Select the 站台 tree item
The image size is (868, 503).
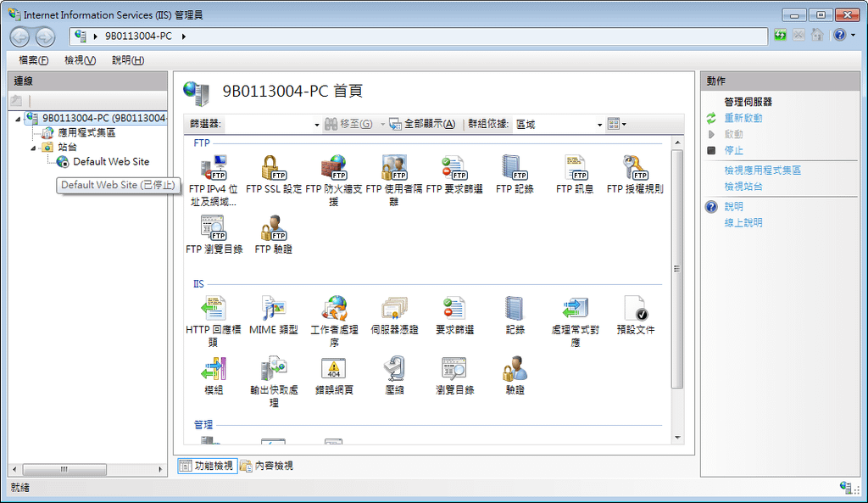coord(67,148)
